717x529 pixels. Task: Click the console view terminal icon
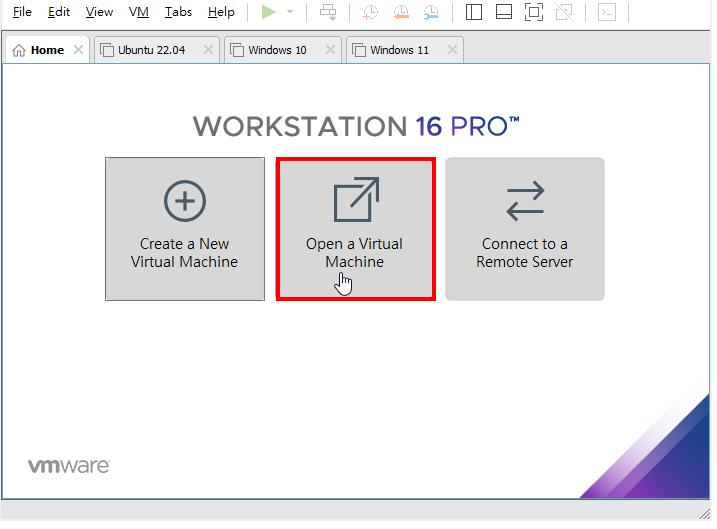click(607, 12)
